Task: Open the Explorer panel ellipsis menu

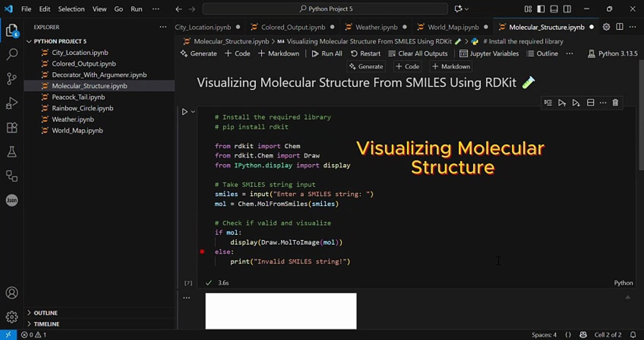Action: tap(163, 27)
